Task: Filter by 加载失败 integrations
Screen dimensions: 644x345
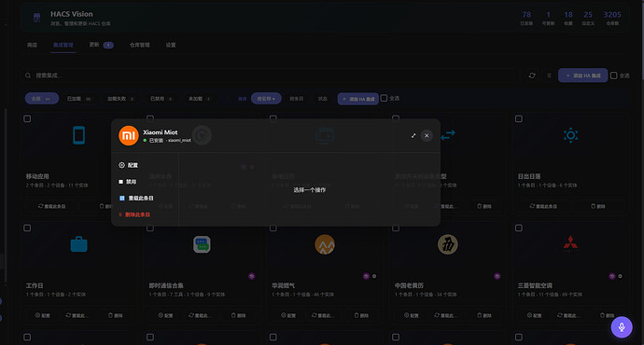Action: tap(120, 99)
